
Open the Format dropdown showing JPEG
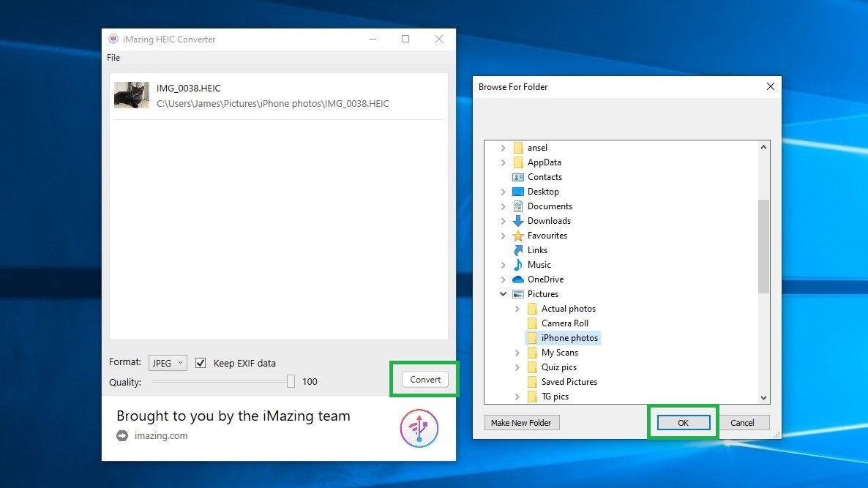coord(167,362)
